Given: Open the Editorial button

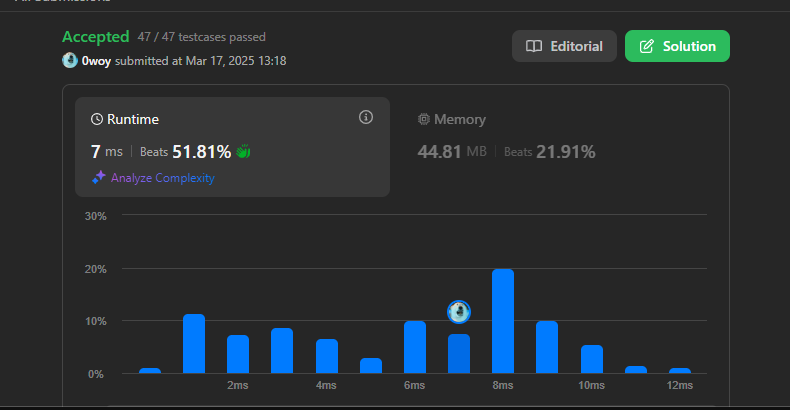Looking at the screenshot, I should (x=564, y=46).
